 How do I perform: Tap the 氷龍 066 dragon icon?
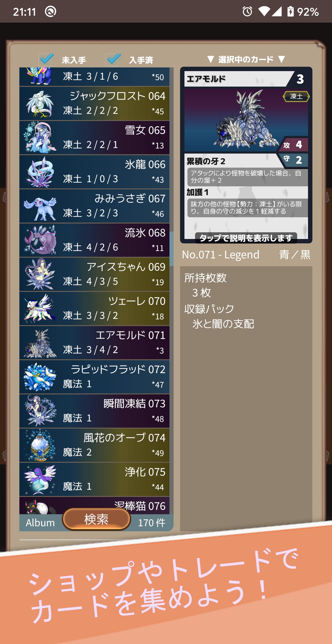[x=40, y=172]
